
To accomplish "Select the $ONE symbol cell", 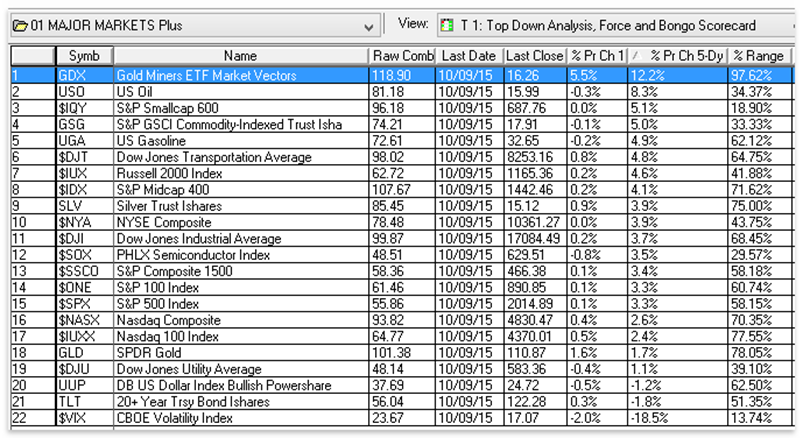I will (x=84, y=287).
